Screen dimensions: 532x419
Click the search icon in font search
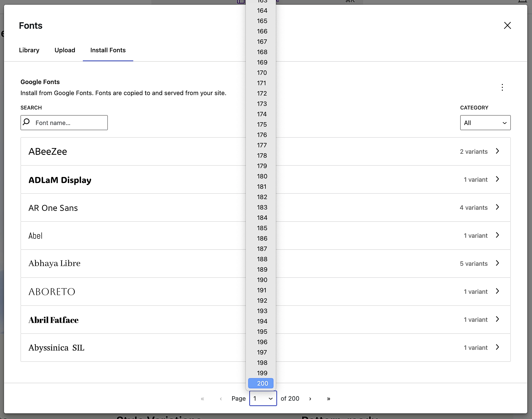27,122
